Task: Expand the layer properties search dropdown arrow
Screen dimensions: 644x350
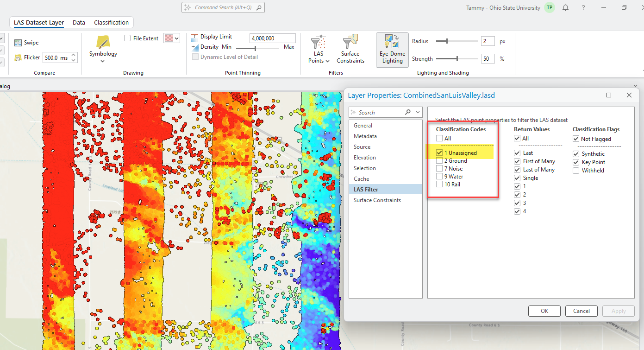Action: [x=418, y=112]
